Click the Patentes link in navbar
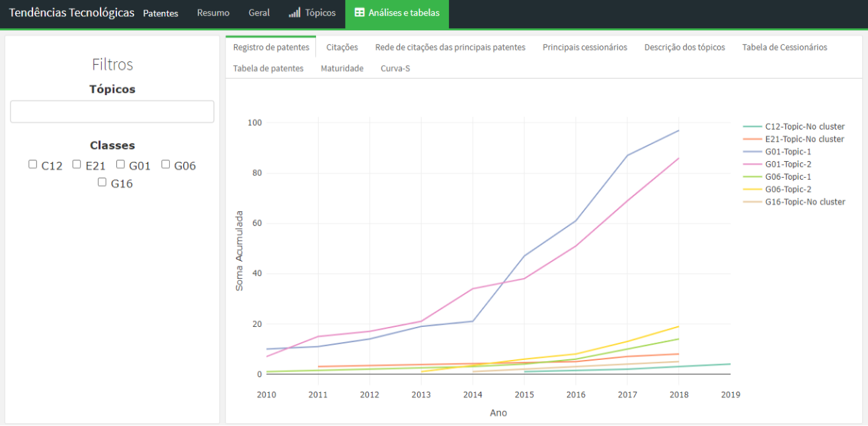Image resolution: width=868 pixels, height=426 pixels. coord(161,14)
